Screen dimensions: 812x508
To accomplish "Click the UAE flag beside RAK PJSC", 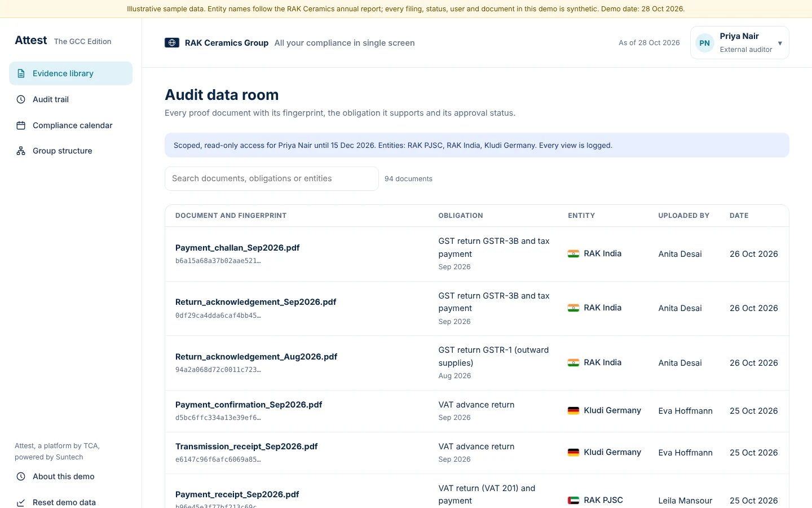I will click(573, 500).
